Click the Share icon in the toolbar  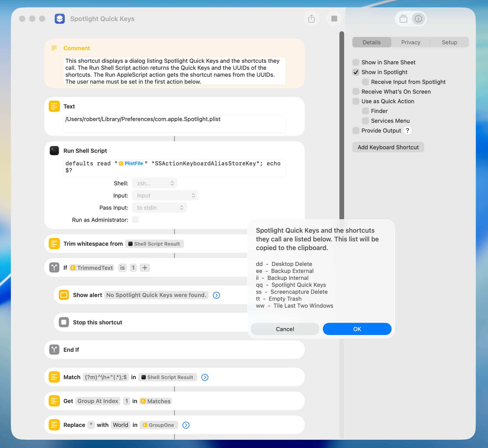pos(311,19)
